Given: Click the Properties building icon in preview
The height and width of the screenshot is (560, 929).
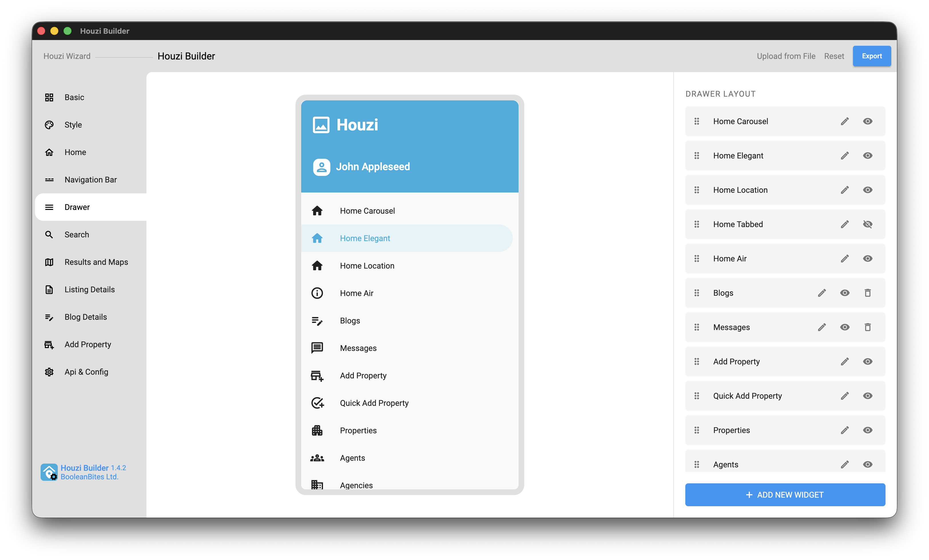Looking at the screenshot, I should point(317,430).
